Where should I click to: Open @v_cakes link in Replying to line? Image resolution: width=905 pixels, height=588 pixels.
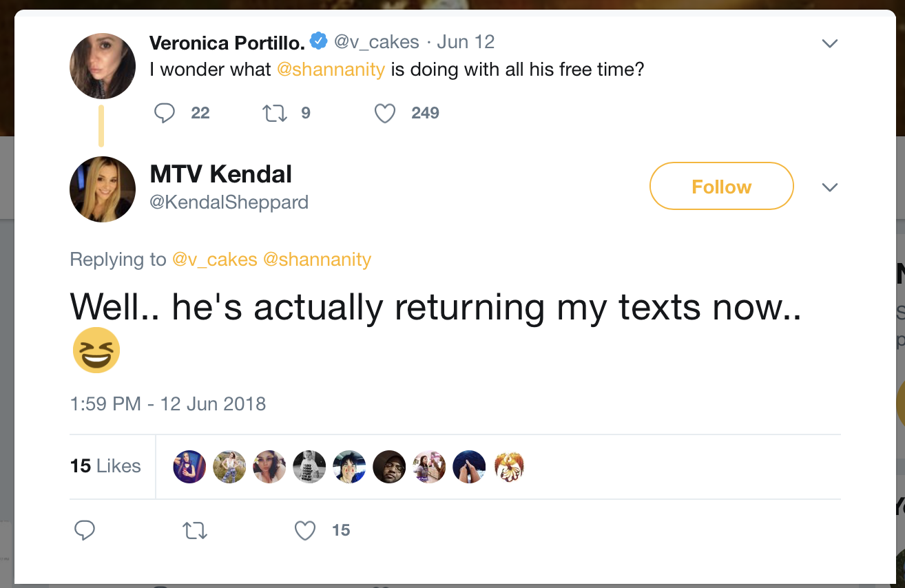(x=214, y=260)
